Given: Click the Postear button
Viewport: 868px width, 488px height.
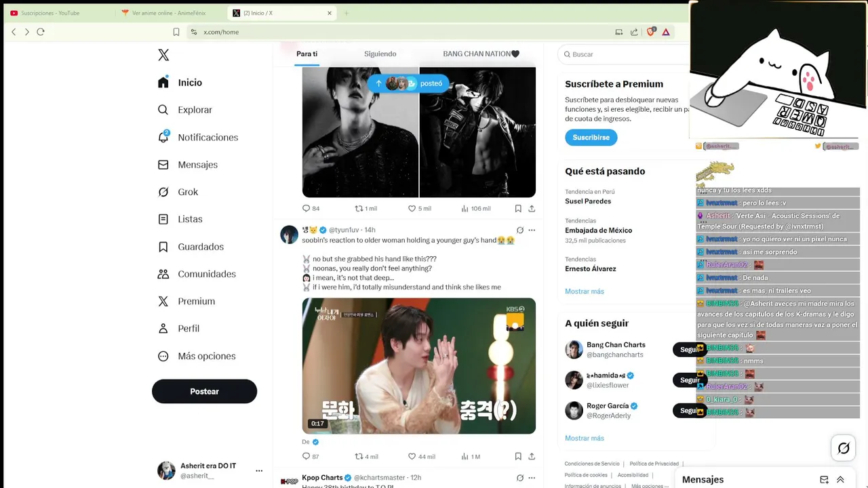Looking at the screenshot, I should coord(204,392).
